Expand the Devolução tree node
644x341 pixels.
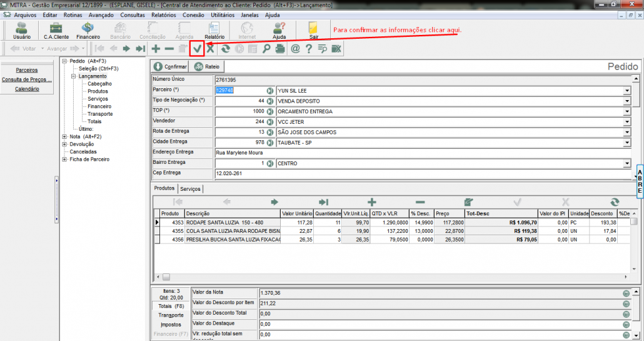tap(65, 144)
